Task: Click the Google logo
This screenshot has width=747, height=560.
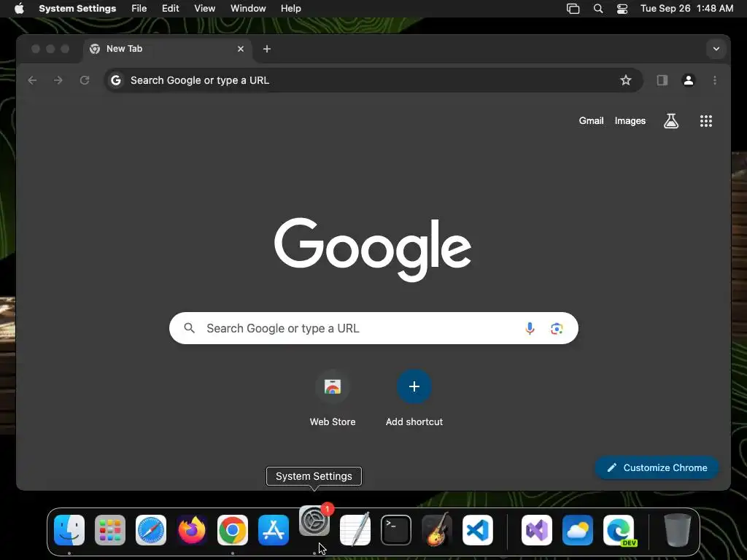Action: 373,249
